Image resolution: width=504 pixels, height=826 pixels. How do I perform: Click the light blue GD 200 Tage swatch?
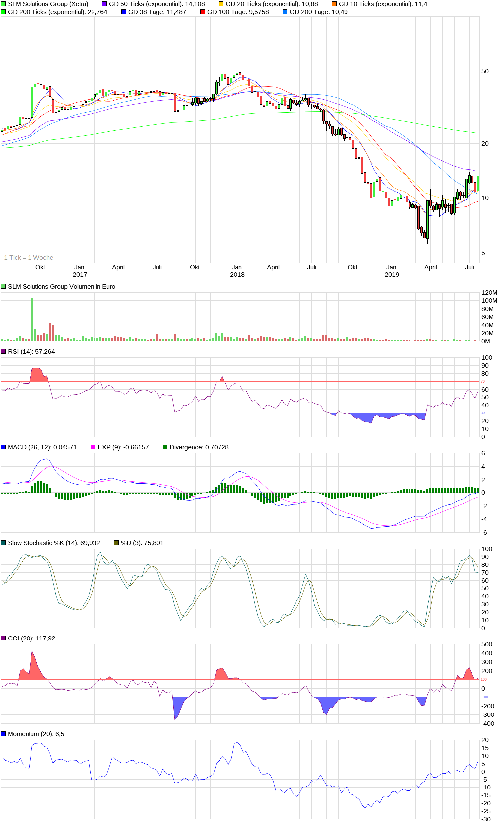coord(285,12)
